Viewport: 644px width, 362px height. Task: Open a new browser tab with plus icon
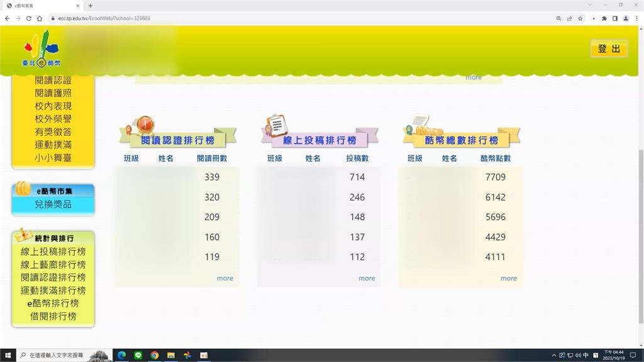tap(91, 6)
